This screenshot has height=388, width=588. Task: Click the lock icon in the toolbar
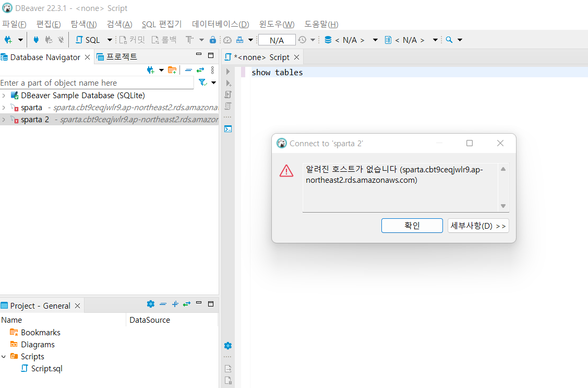pos(213,40)
